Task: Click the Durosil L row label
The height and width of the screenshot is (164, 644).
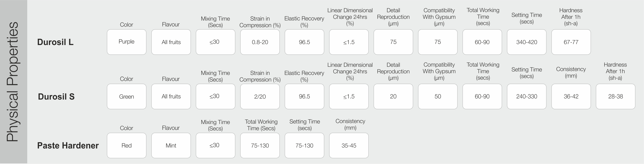Action: (55, 42)
